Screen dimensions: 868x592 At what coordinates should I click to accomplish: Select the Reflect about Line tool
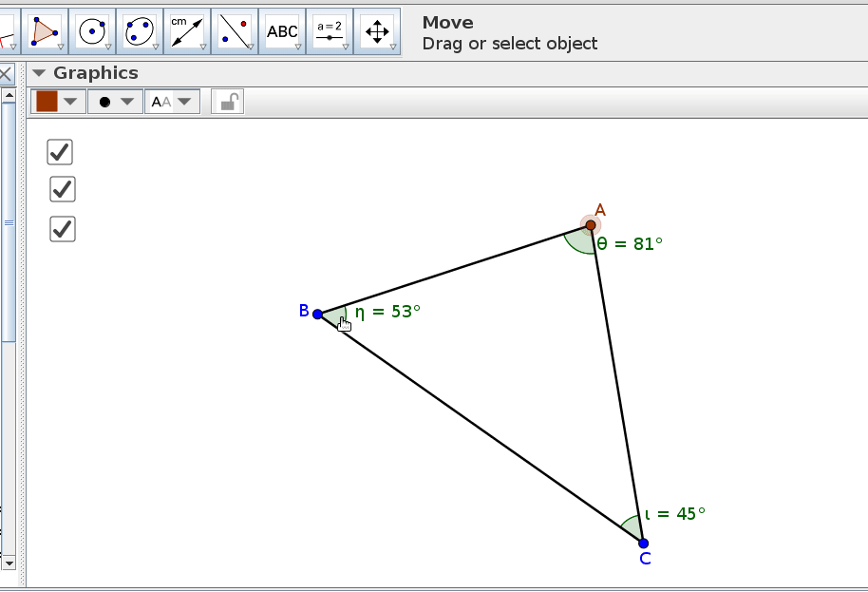pos(235,31)
